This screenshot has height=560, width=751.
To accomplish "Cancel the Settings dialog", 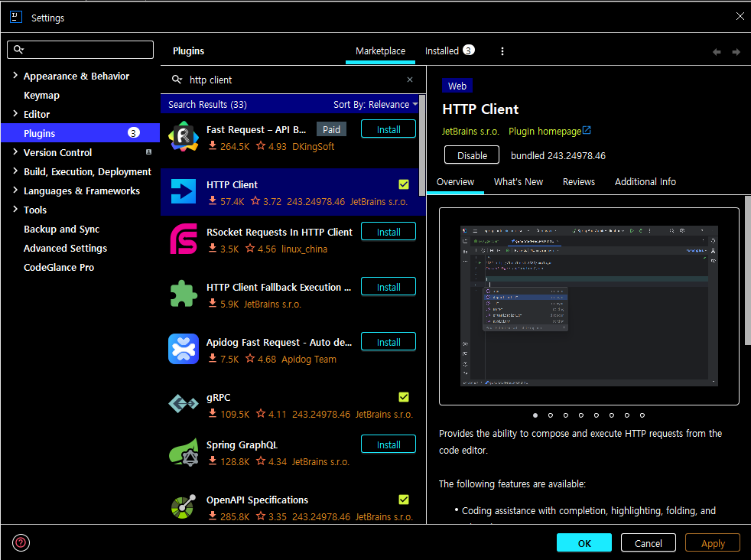I will (x=648, y=542).
